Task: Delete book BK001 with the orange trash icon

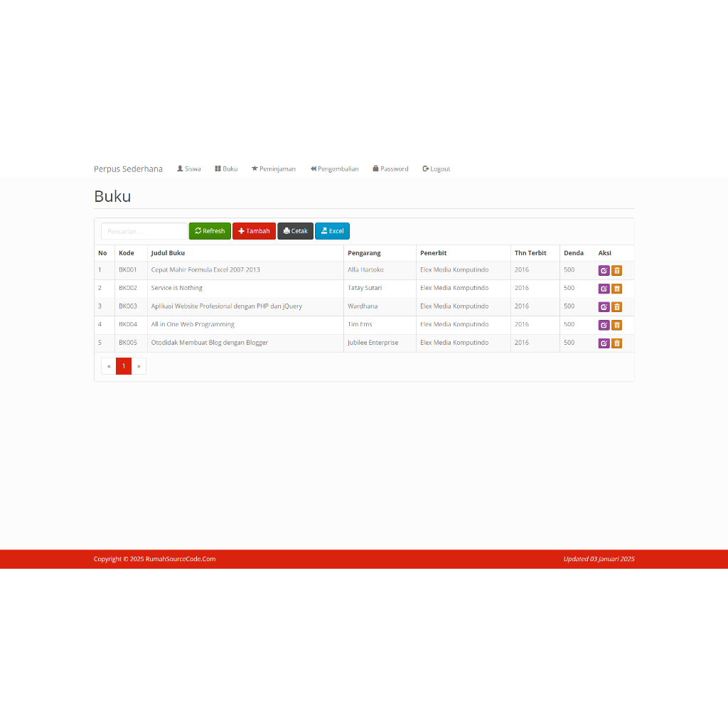Action: coord(616,270)
